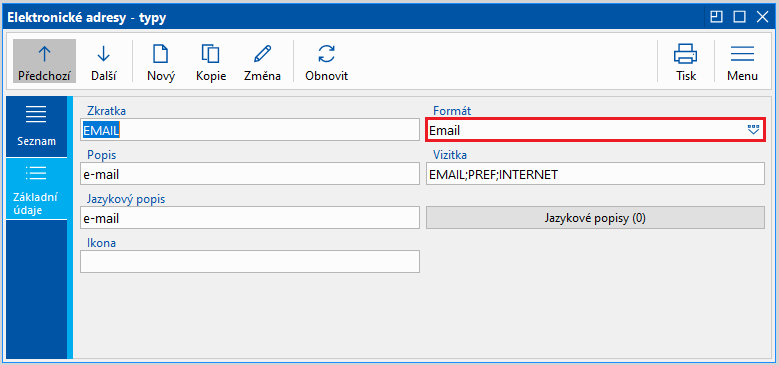
Task: Focus the Vizitka field with EMAIL;PREF;INTERNET
Action: click(x=595, y=174)
